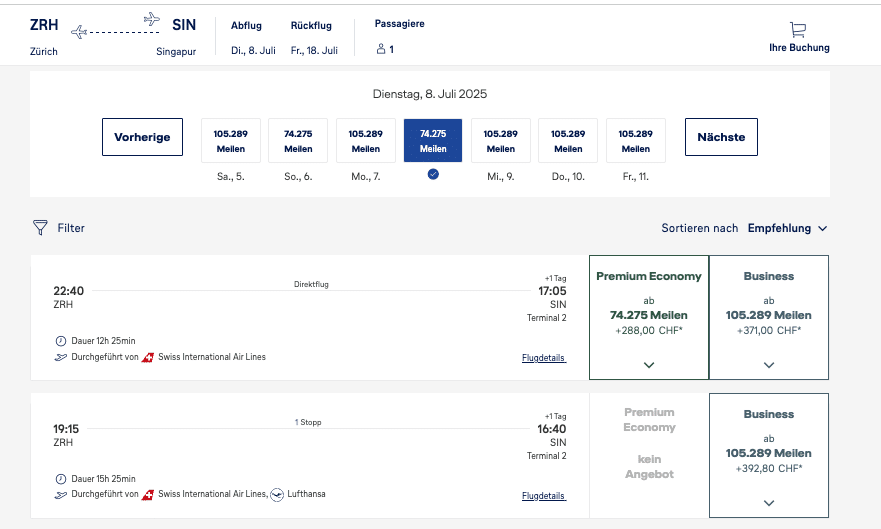Select Monday 7th date tab
This screenshot has height=529, width=881.
[365, 141]
